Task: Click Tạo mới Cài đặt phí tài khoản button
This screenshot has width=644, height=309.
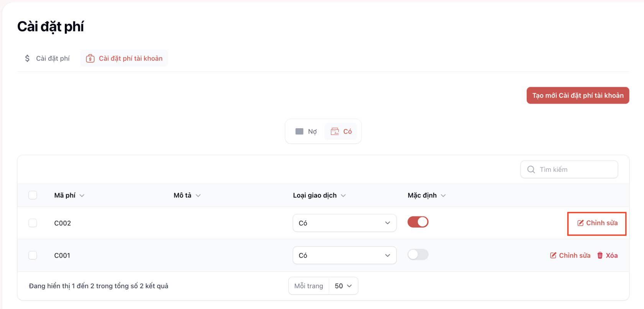Action: (578, 96)
